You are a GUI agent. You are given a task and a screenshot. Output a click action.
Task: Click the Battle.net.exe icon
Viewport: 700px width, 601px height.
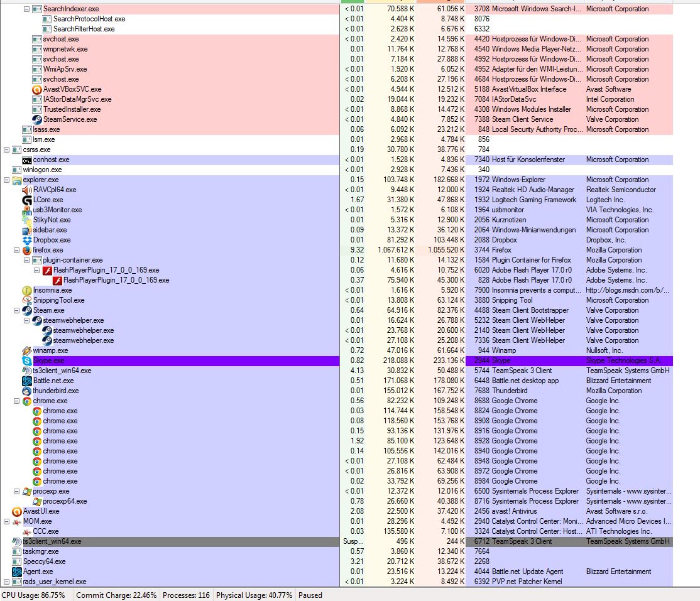(x=27, y=381)
